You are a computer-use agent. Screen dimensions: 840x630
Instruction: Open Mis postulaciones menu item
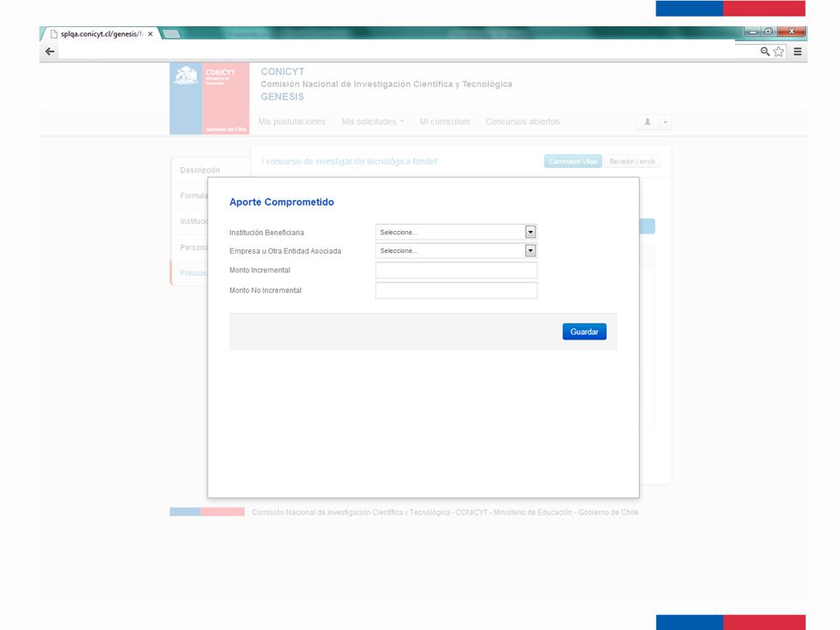coord(292,122)
